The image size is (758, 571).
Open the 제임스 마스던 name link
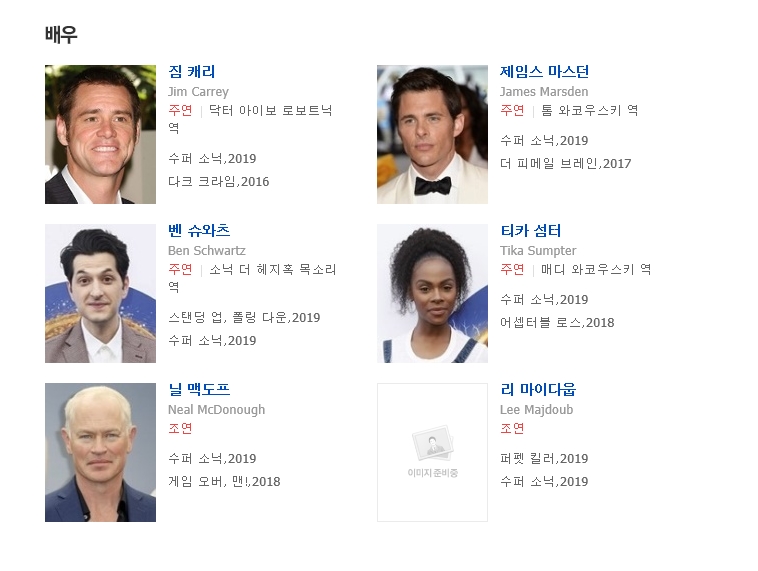point(544,72)
